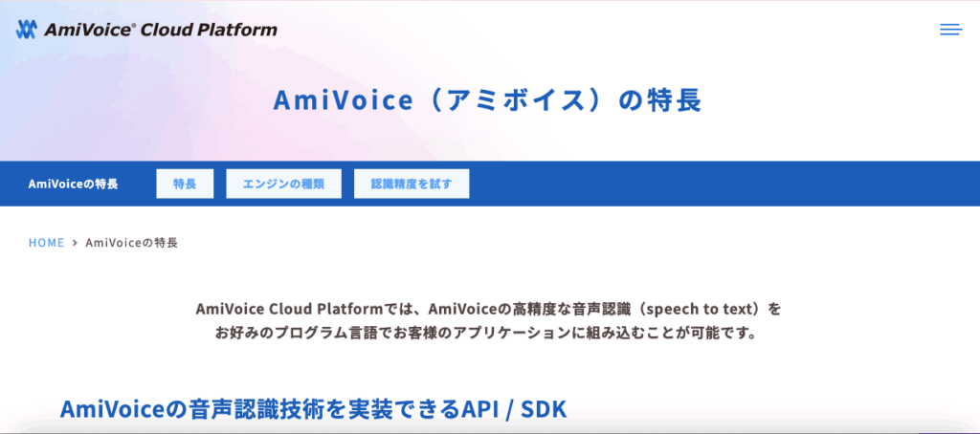Screen dimensions: 980x434
Task: Open the hamburger menu
Action: [950, 30]
